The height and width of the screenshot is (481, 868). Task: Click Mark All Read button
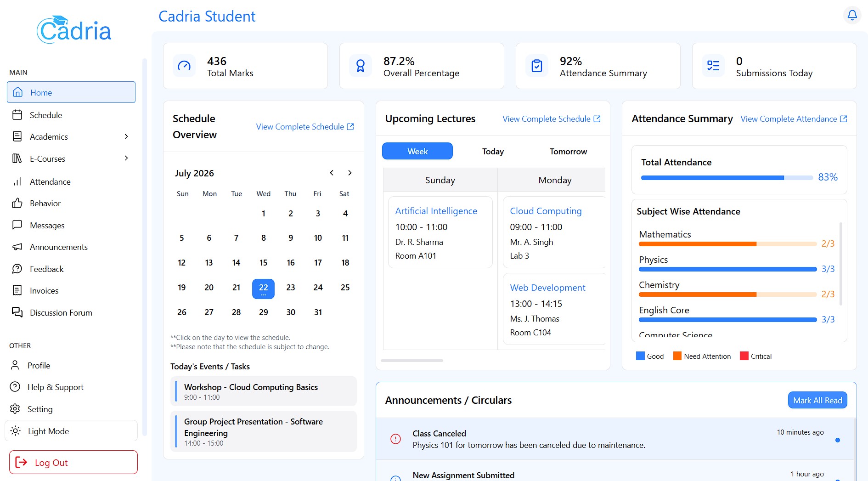click(817, 400)
